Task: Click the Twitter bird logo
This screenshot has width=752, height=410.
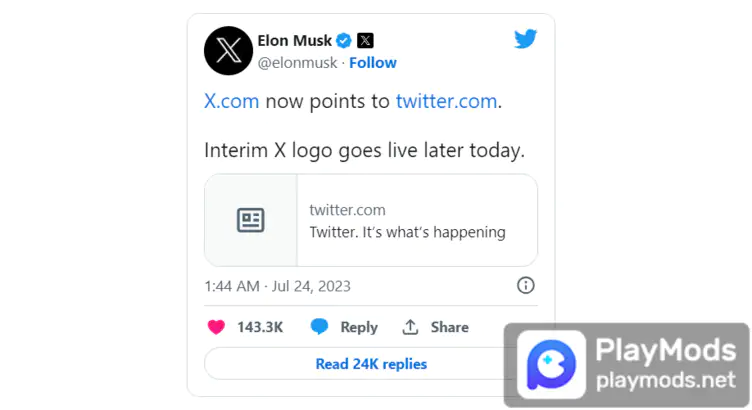Action: coord(525,39)
